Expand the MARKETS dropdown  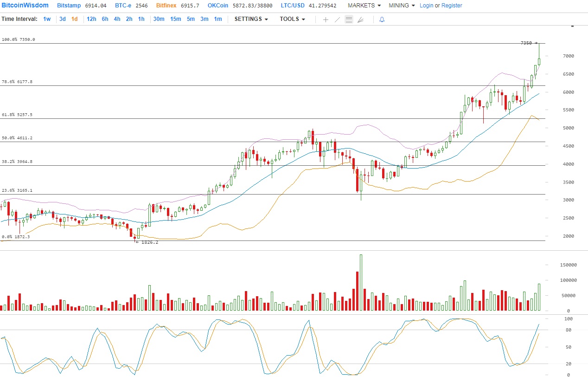[x=364, y=6]
